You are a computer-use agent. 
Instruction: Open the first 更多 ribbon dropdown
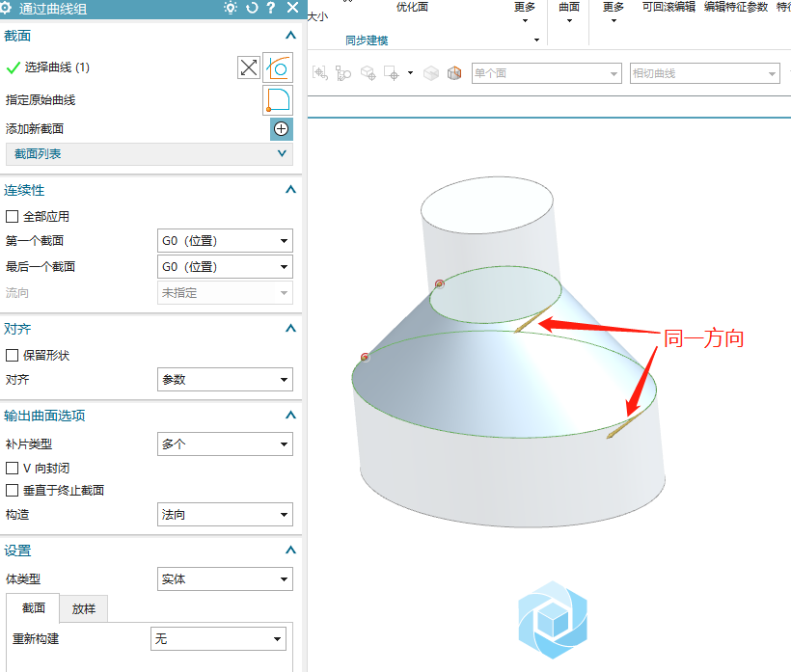[x=525, y=13]
